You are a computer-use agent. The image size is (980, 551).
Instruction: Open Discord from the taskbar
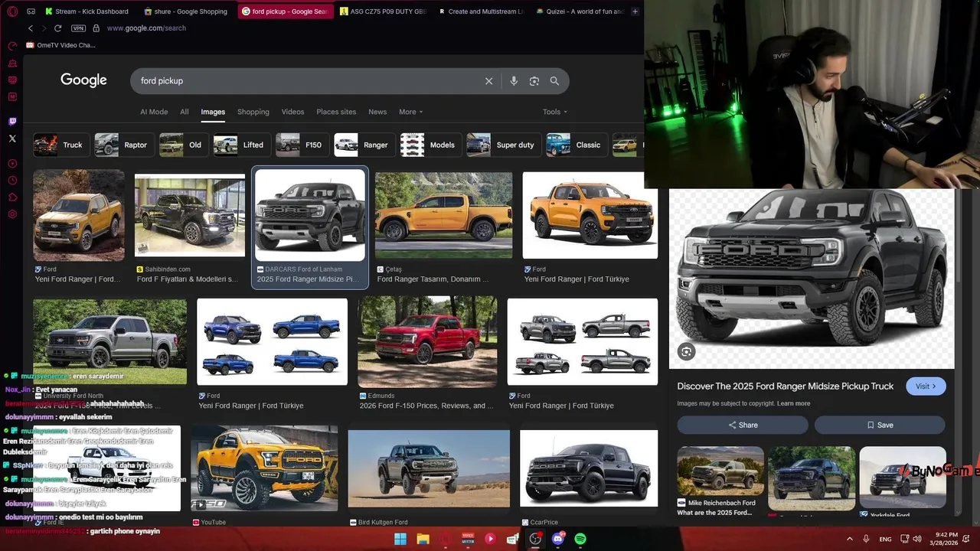tap(558, 540)
